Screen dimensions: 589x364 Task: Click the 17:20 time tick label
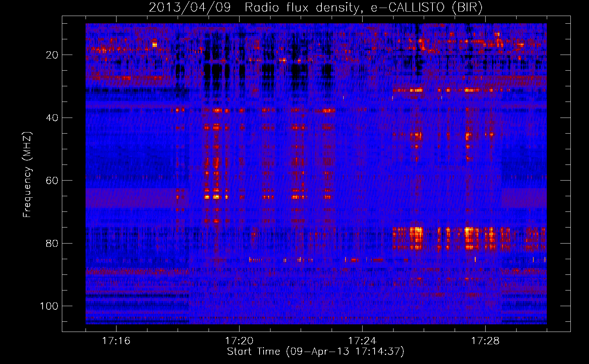tap(239, 341)
